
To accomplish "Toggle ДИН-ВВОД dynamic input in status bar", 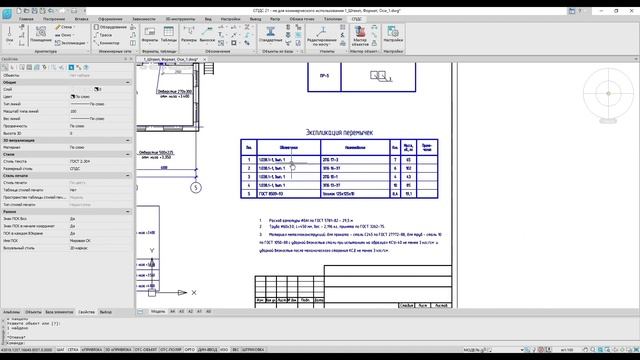I will coord(208,350).
